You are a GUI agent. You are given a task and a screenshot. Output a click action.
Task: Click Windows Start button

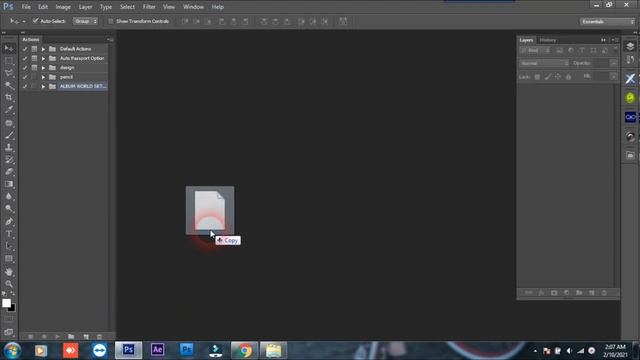tap(12, 350)
